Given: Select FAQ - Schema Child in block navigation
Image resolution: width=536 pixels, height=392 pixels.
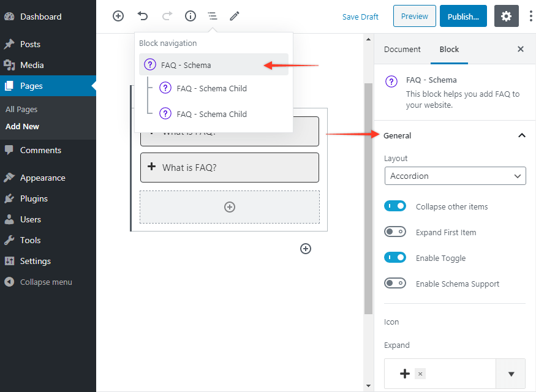Looking at the screenshot, I should pyautogui.click(x=211, y=88).
